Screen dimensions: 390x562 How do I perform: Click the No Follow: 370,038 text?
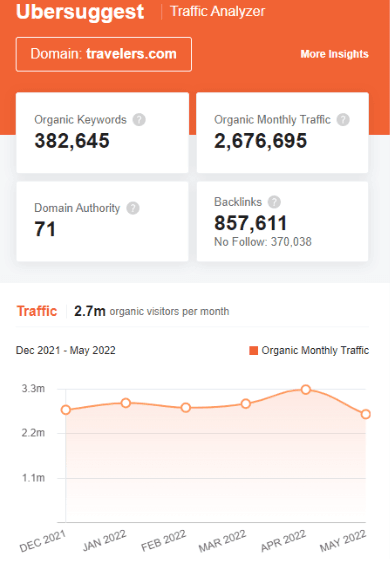pos(263,242)
